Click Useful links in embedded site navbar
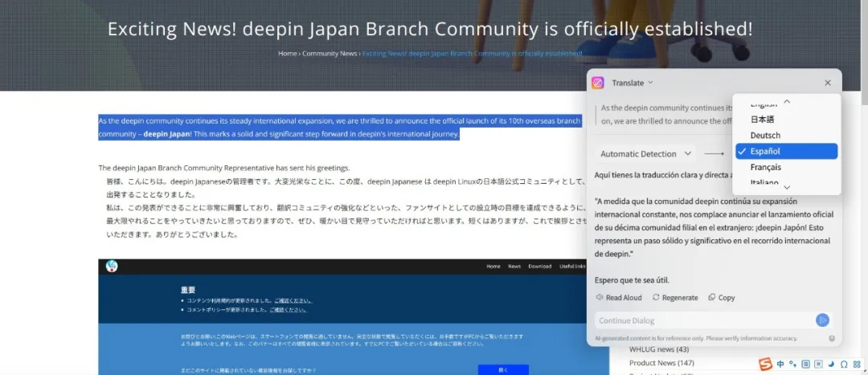The image size is (868, 375). pos(572,266)
